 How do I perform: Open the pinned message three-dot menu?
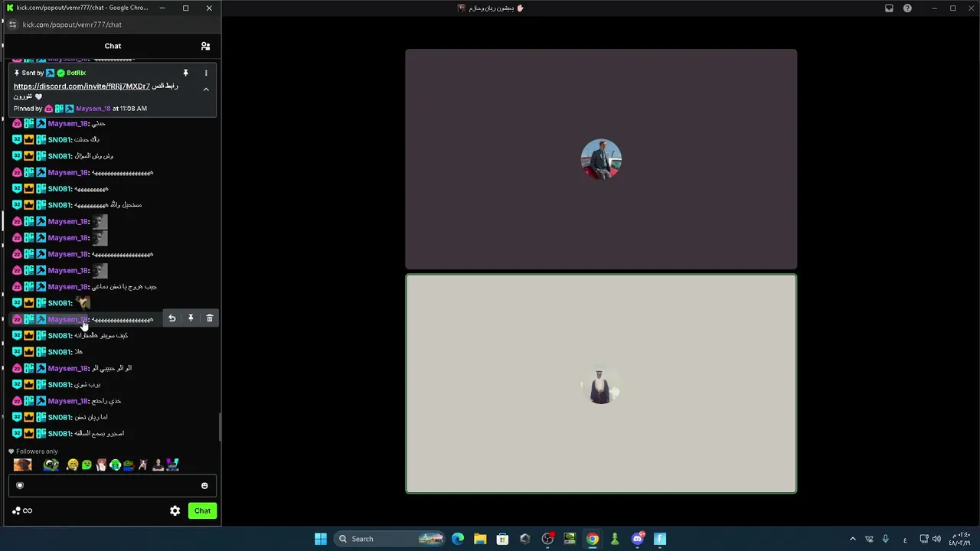(x=206, y=73)
